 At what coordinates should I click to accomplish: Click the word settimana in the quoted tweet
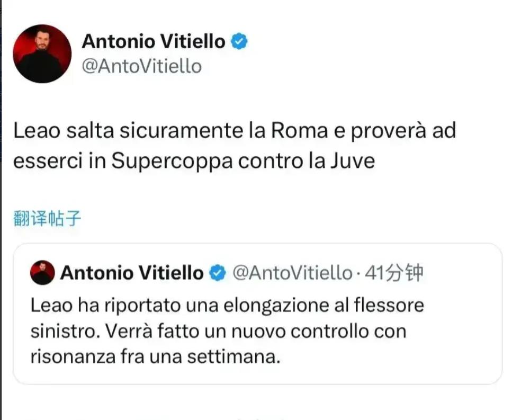(234, 356)
